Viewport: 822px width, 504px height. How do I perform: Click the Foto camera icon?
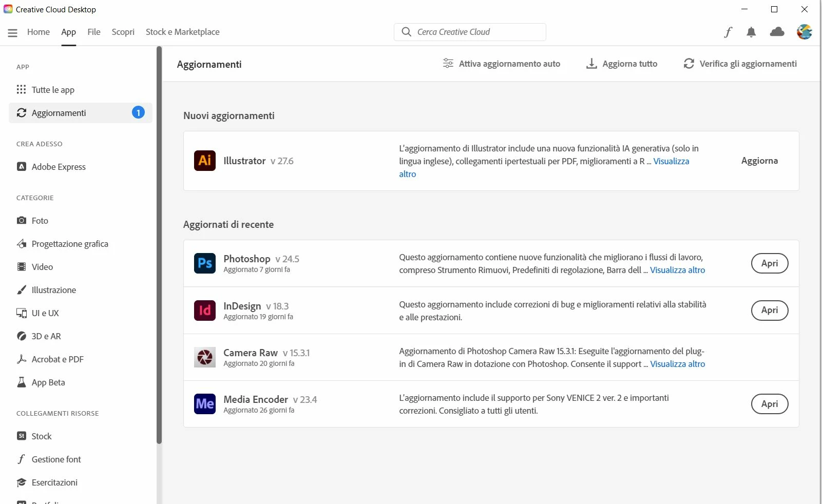[x=22, y=221]
